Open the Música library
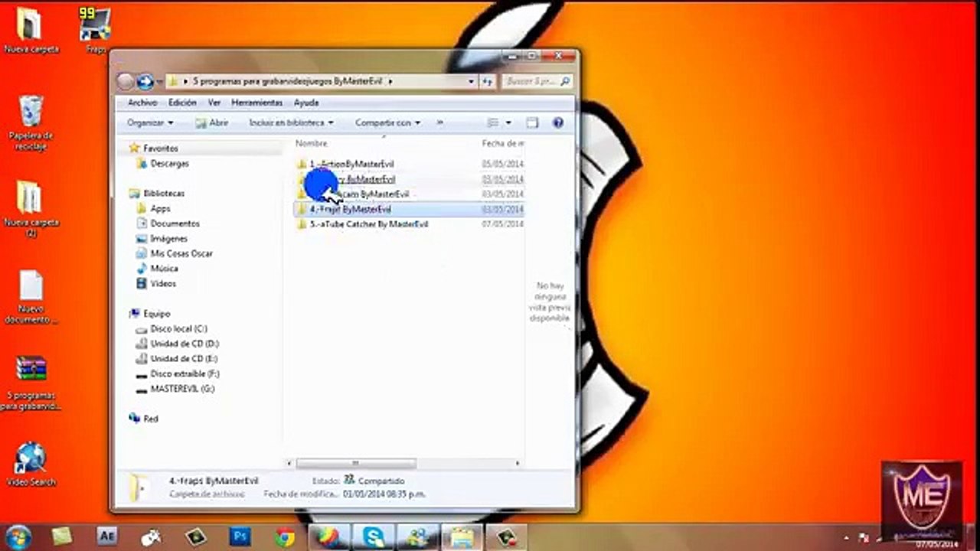Image resolution: width=980 pixels, height=551 pixels. 164,269
